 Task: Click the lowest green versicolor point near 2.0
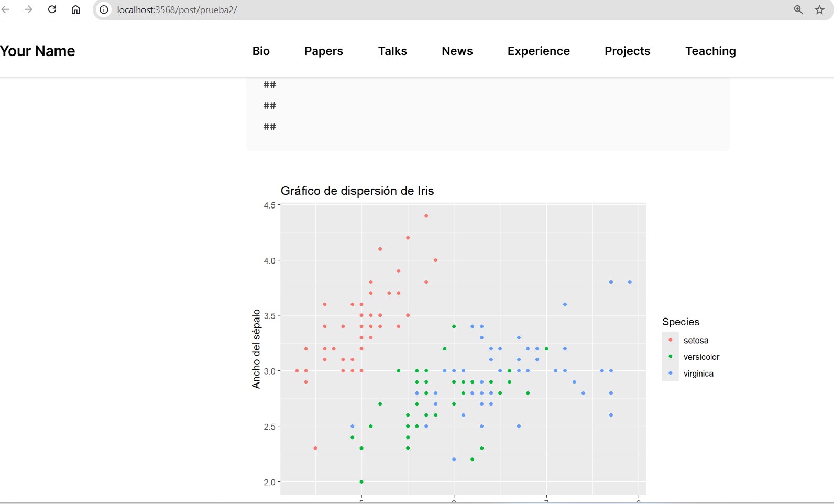pyautogui.click(x=361, y=481)
